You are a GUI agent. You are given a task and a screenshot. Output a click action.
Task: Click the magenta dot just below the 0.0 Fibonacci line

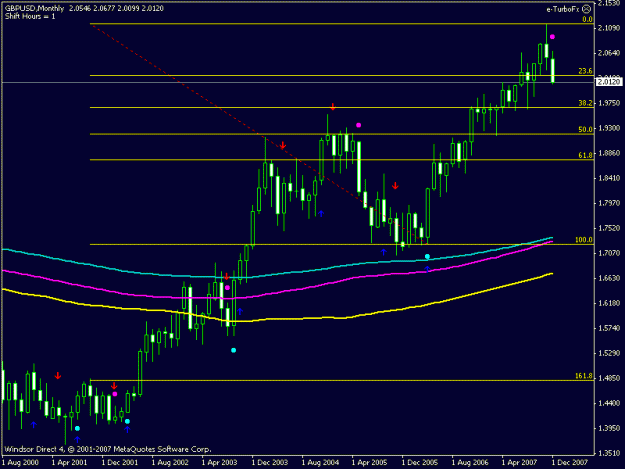(x=552, y=37)
